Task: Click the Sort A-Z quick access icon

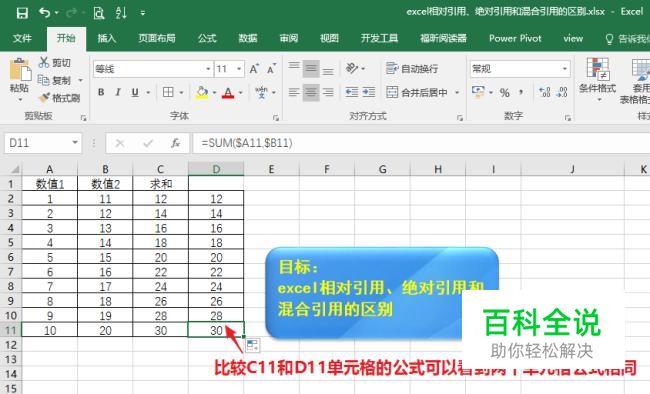Action: coord(121,13)
